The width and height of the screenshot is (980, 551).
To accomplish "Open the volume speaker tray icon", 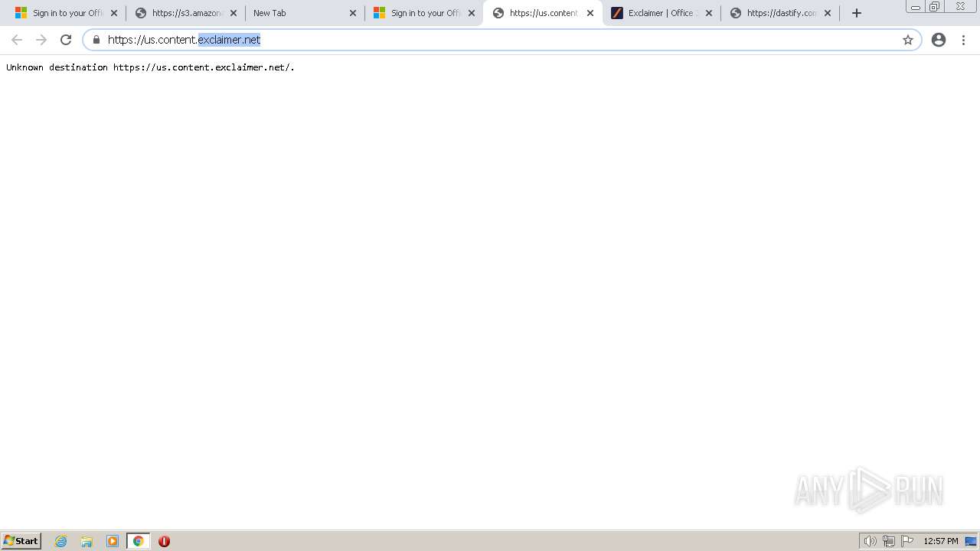I will point(870,541).
